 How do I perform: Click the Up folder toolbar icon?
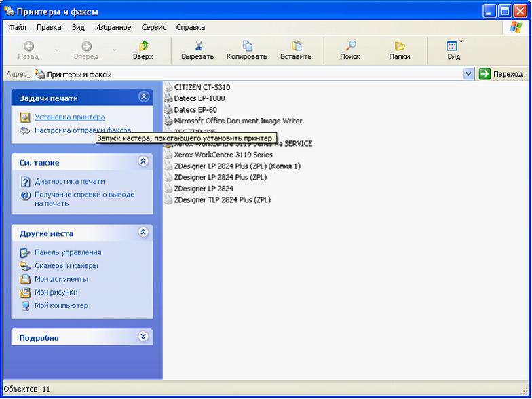[x=143, y=46]
